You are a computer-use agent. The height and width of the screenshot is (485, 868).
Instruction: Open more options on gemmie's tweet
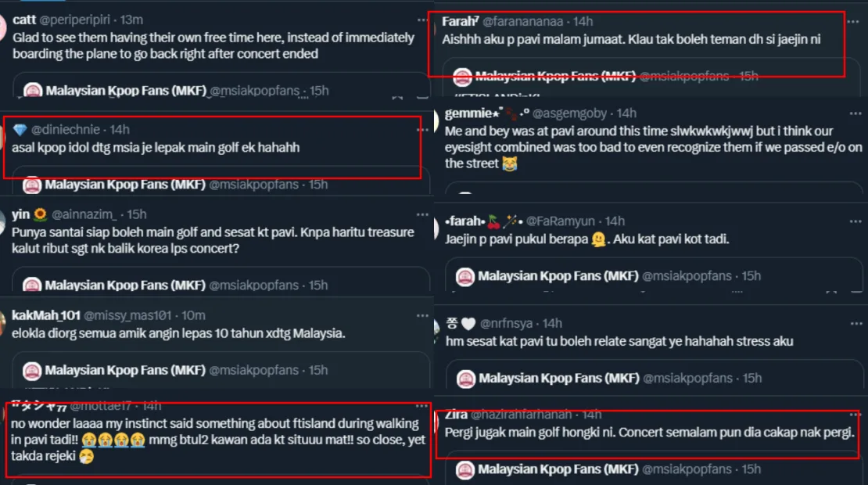pos(856,113)
